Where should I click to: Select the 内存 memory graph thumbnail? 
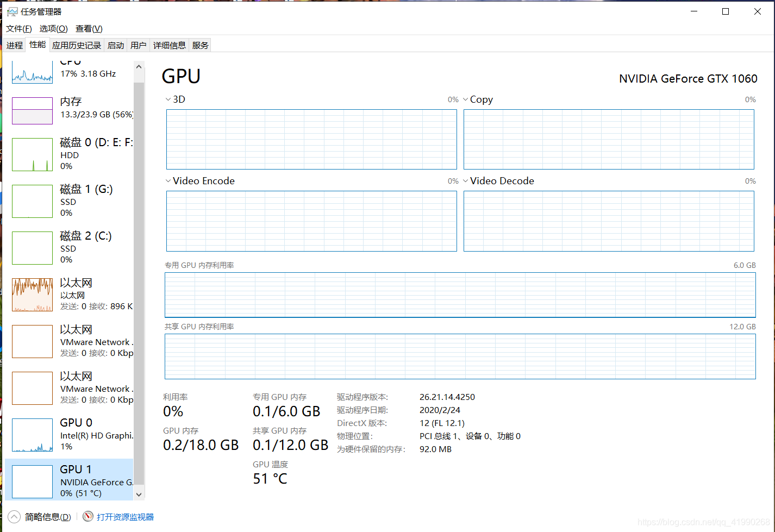pos(33,111)
